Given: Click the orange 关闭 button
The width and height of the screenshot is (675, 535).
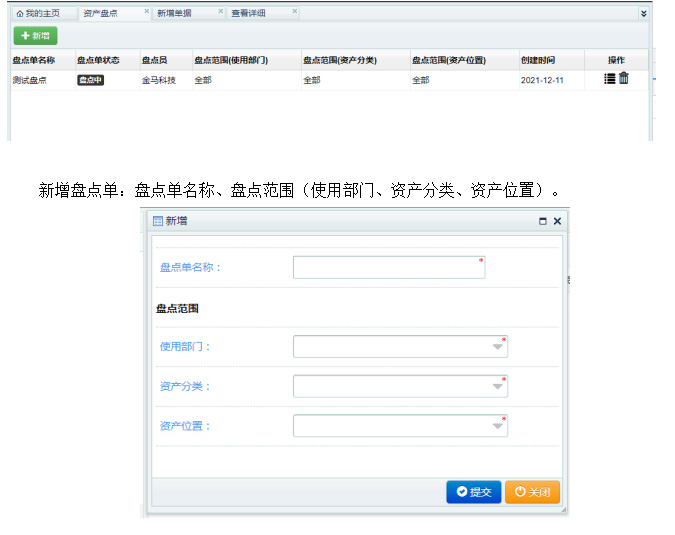Looking at the screenshot, I should click(x=532, y=492).
